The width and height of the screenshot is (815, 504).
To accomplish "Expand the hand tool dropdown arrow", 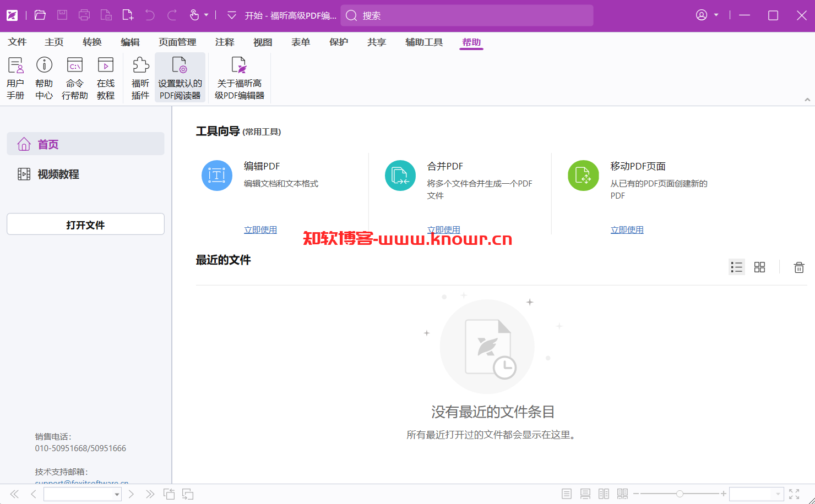I will point(207,15).
